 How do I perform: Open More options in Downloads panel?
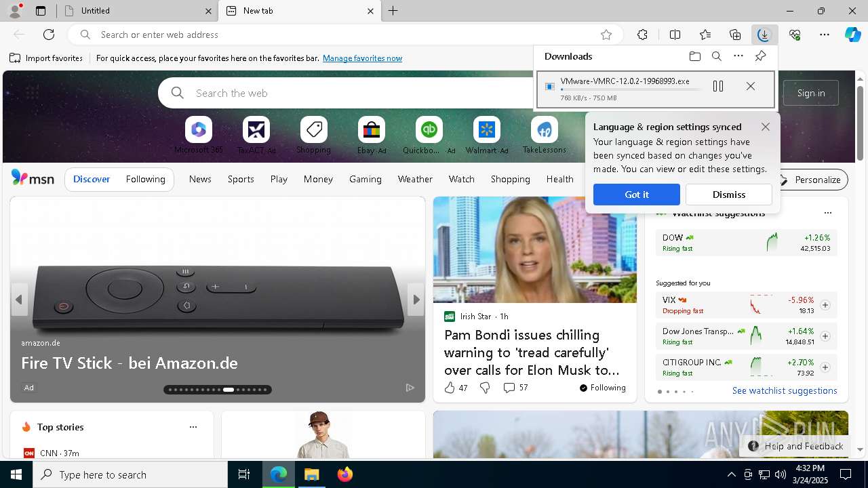738,56
